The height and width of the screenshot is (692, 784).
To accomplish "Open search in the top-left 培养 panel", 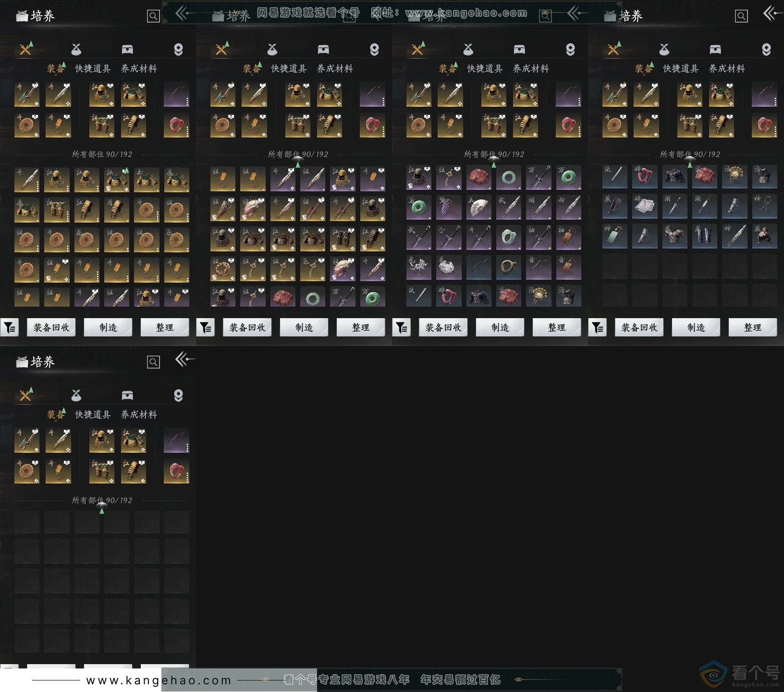I will pos(153,16).
